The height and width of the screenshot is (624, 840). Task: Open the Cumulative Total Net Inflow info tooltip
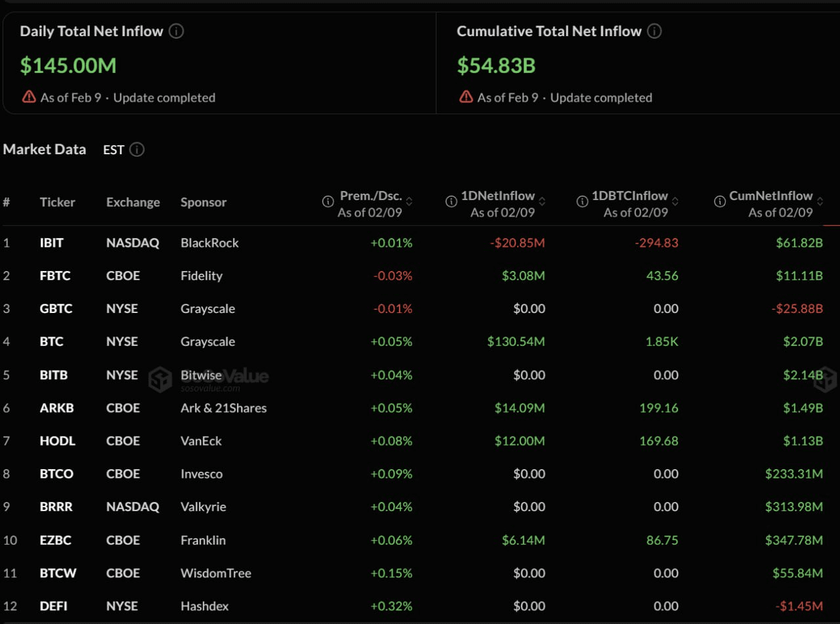click(654, 30)
